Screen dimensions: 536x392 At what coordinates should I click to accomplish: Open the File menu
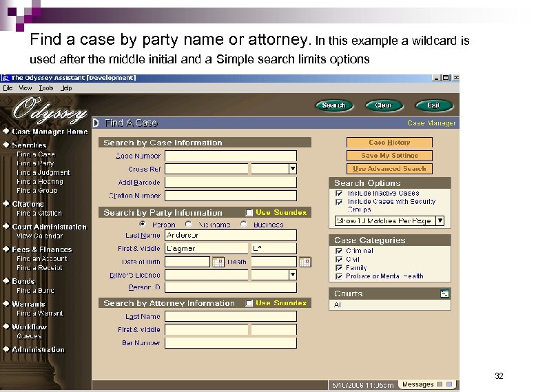(x=8, y=88)
